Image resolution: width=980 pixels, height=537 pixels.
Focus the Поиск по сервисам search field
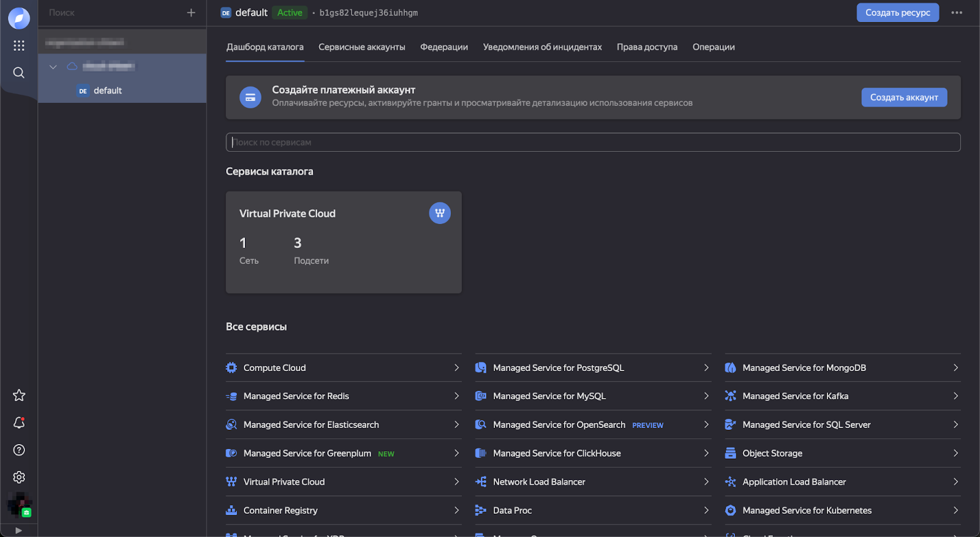(592, 143)
